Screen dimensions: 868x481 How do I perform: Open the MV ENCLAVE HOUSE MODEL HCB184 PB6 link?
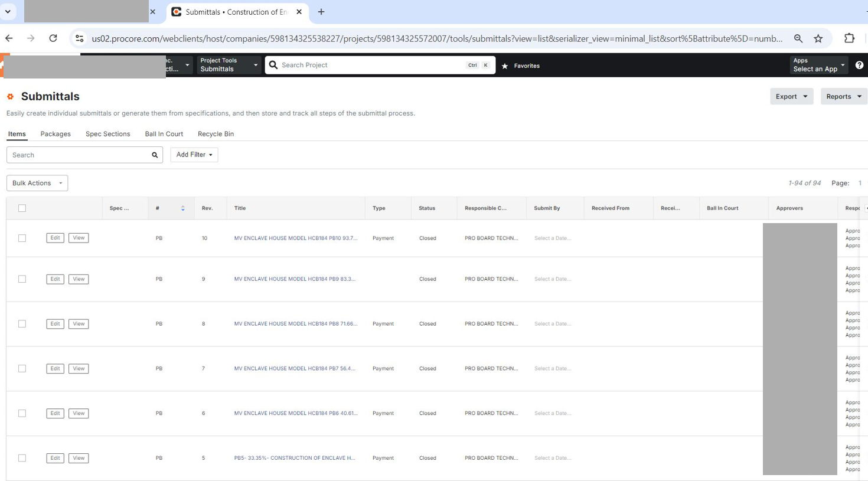(x=296, y=414)
